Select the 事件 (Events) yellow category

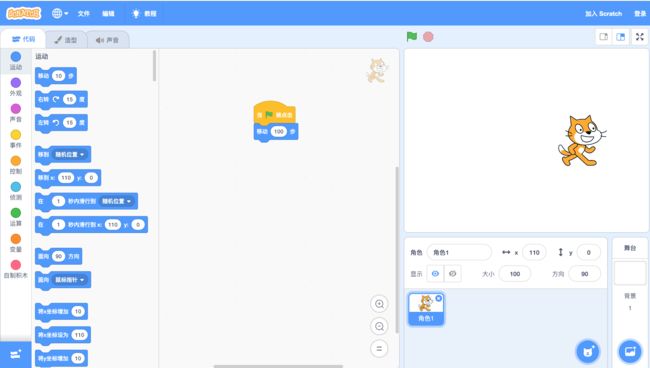pyautogui.click(x=16, y=139)
